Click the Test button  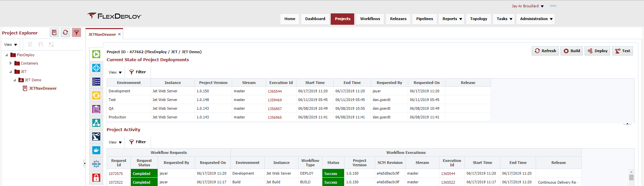click(x=623, y=51)
